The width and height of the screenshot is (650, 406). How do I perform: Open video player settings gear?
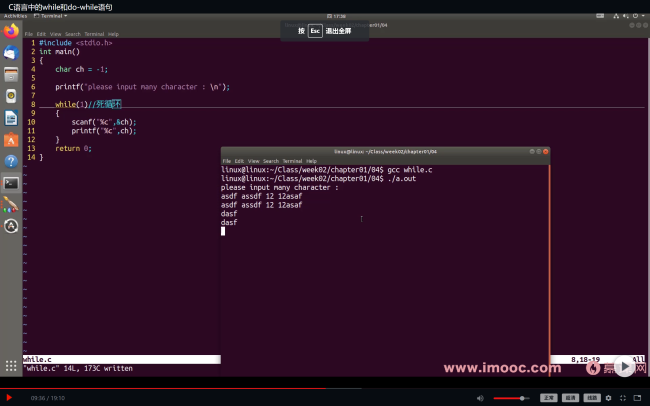coord(608,398)
